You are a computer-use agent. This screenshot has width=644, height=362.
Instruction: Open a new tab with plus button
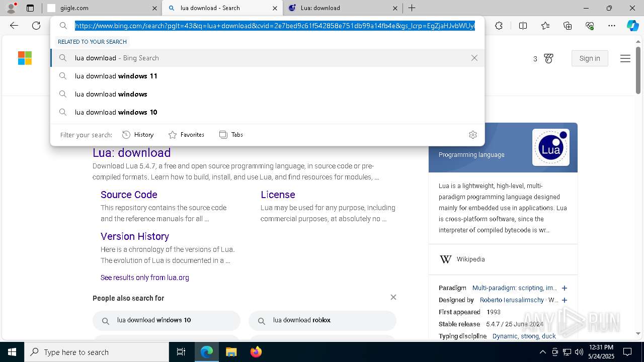412,8
